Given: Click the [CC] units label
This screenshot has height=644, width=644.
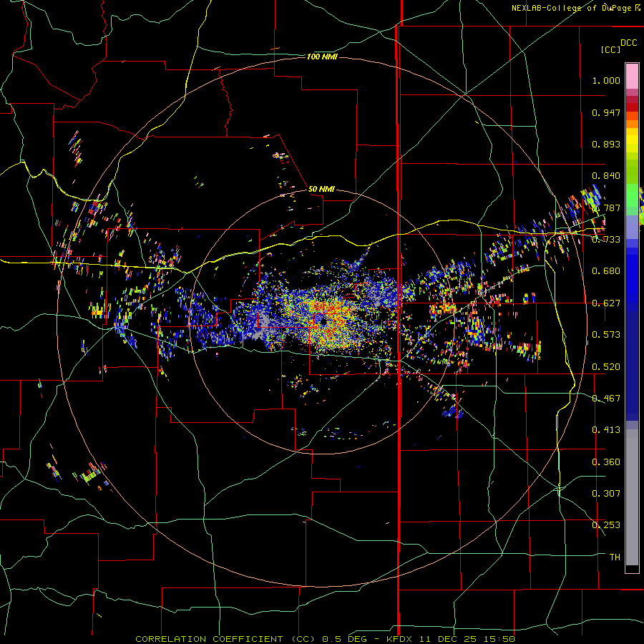Looking at the screenshot, I should pos(610,50).
